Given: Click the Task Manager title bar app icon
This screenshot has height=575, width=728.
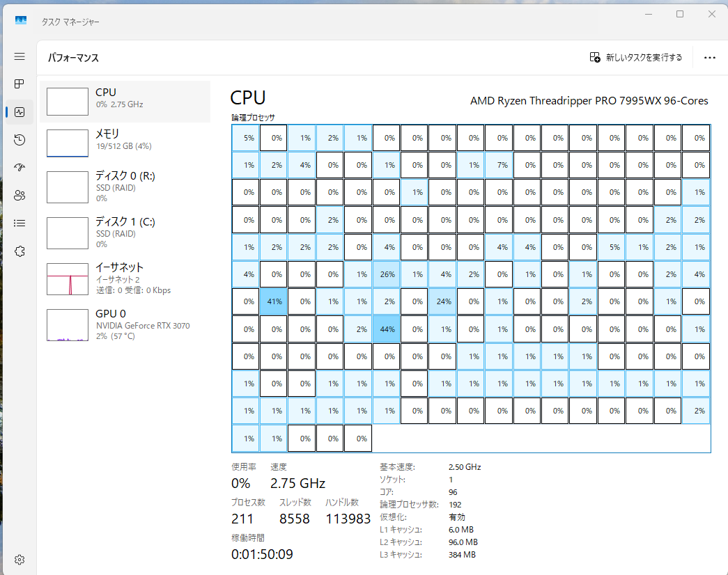Looking at the screenshot, I should [x=21, y=20].
